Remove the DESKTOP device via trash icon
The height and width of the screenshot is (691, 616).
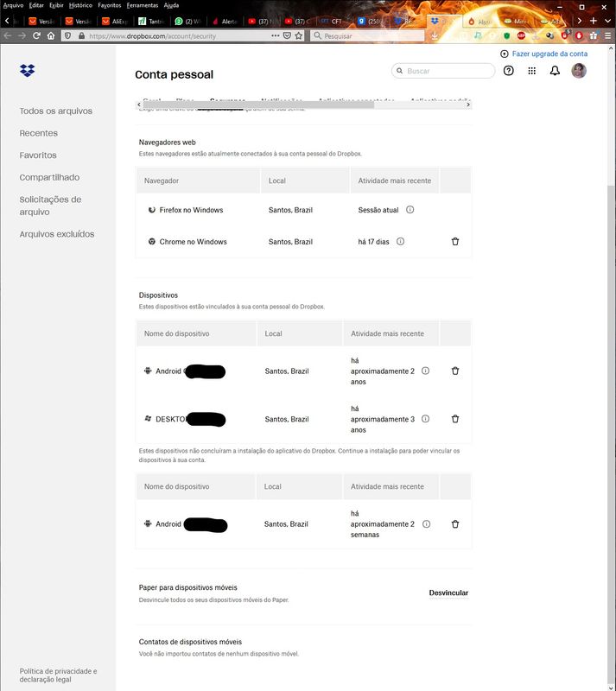pyautogui.click(x=455, y=419)
